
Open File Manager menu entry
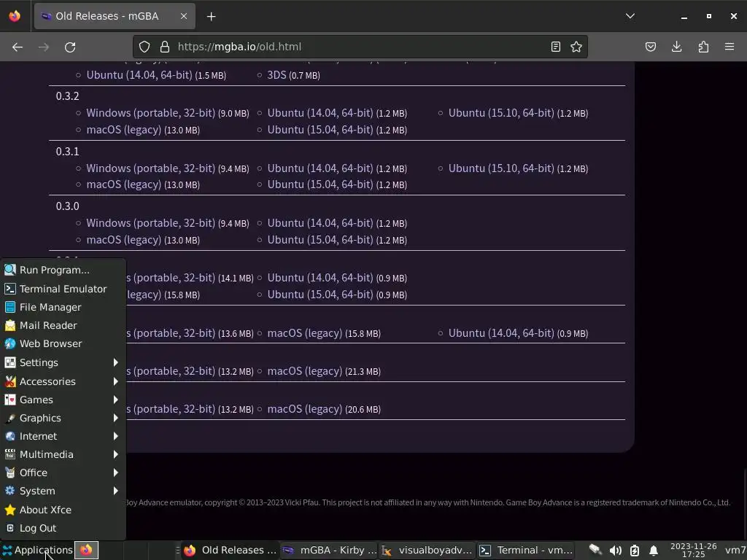click(x=63, y=307)
